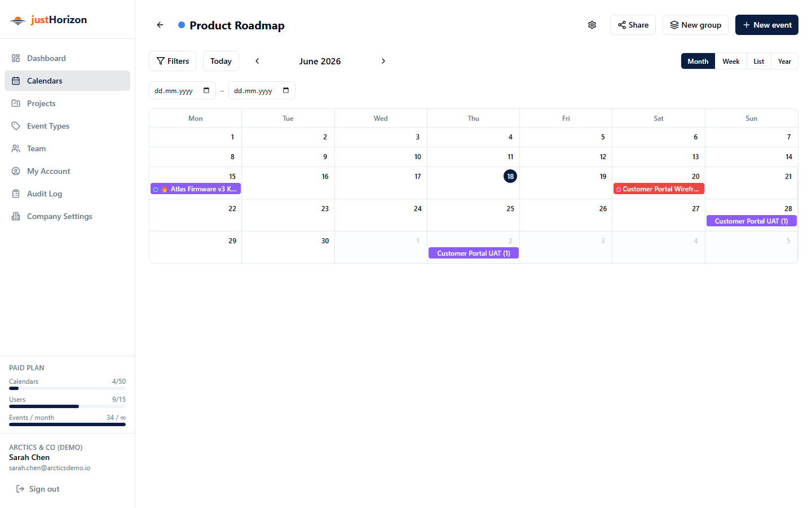812x508 pixels.
Task: Switch to List view
Action: (759, 61)
